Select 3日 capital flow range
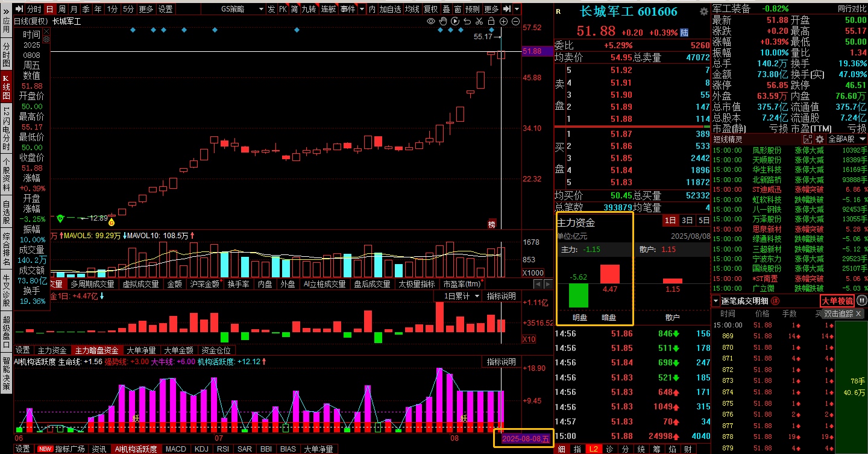This screenshot has width=868, height=454. (687, 221)
